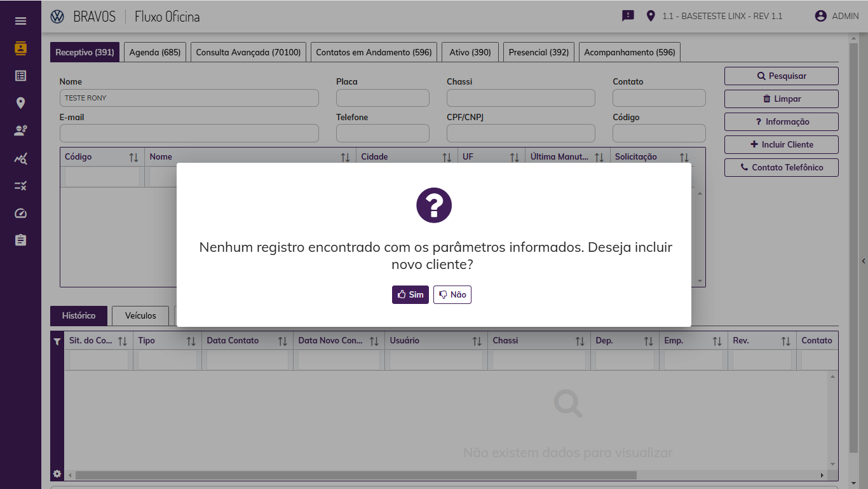Viewport: 868px width, 489px height.
Task: Open the feedback message icon in header
Action: [628, 16]
